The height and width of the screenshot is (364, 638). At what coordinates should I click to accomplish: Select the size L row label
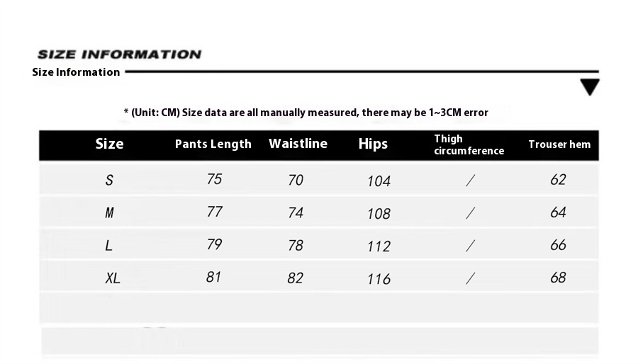pos(108,246)
